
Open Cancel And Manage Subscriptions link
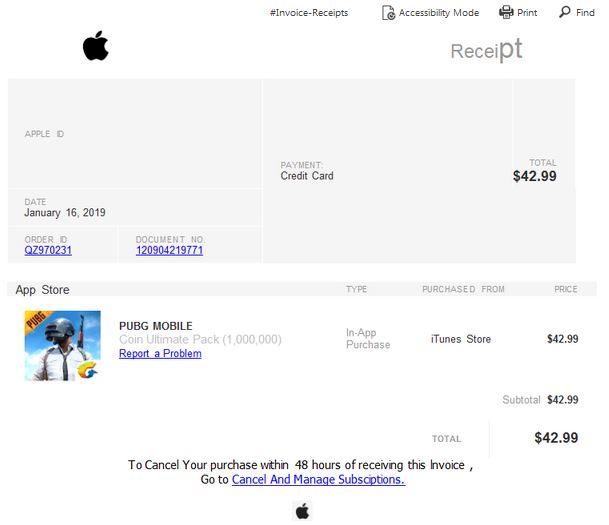pyautogui.click(x=318, y=480)
